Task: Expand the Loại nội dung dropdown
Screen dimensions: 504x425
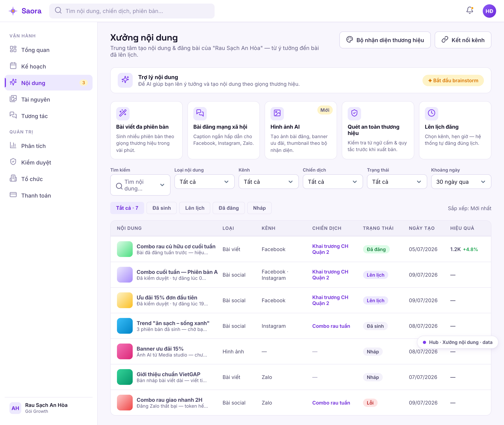Action: 204,182
